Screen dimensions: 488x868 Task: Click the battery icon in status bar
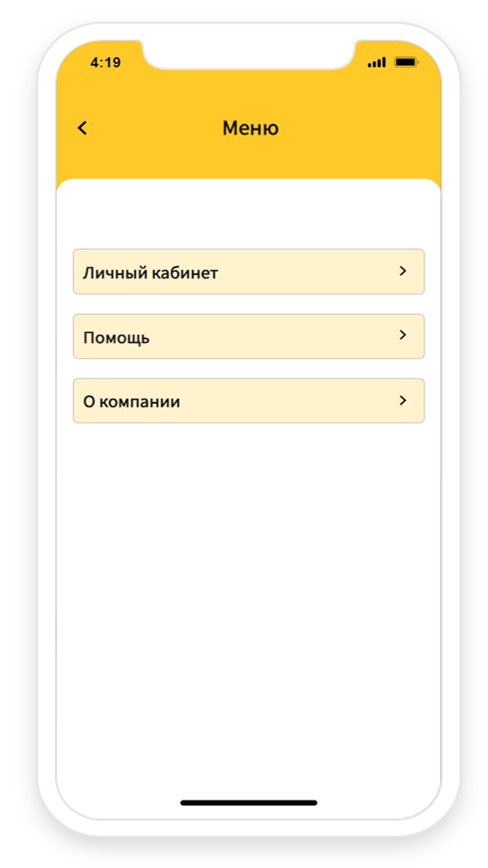pos(406,62)
